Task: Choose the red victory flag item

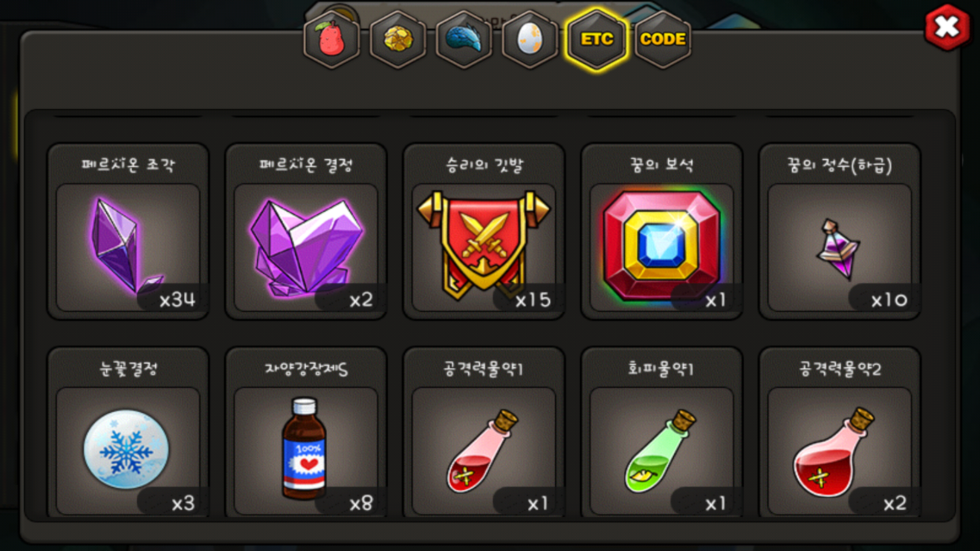Action: [x=484, y=247]
